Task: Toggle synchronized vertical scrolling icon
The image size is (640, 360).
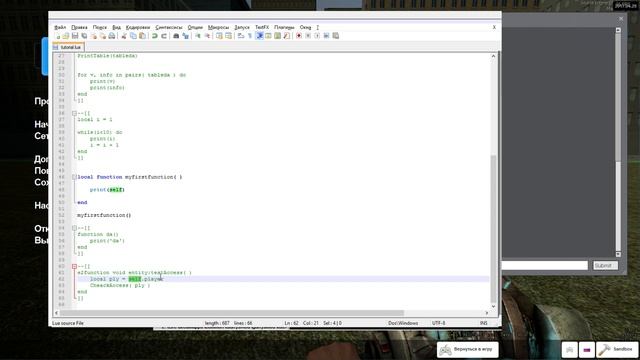Action: point(219,36)
